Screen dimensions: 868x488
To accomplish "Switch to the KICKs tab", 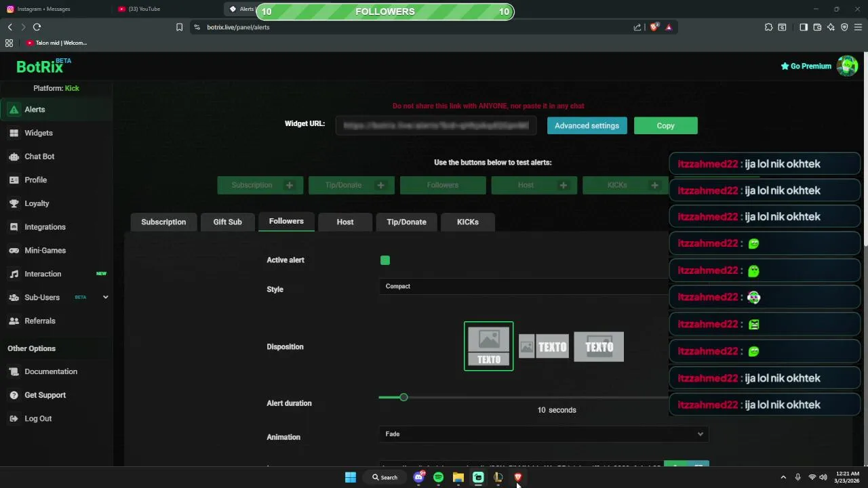I will pyautogui.click(x=467, y=222).
